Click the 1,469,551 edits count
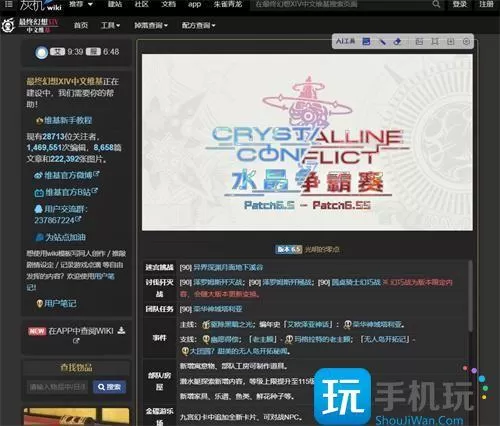 tap(44, 148)
